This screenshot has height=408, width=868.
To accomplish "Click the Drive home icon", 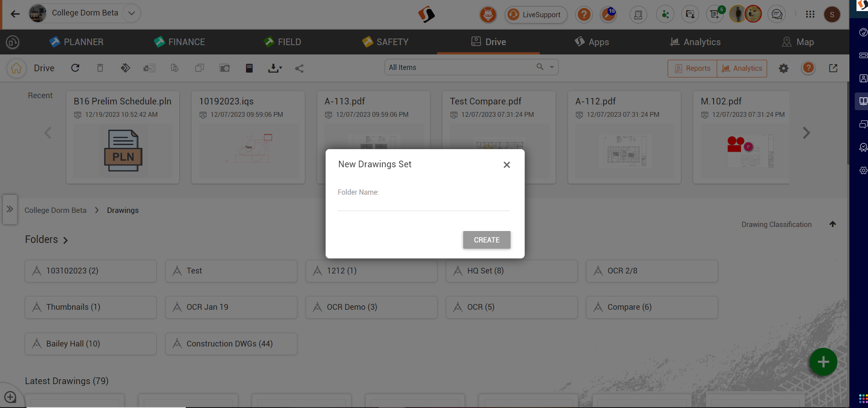I will 16,68.
